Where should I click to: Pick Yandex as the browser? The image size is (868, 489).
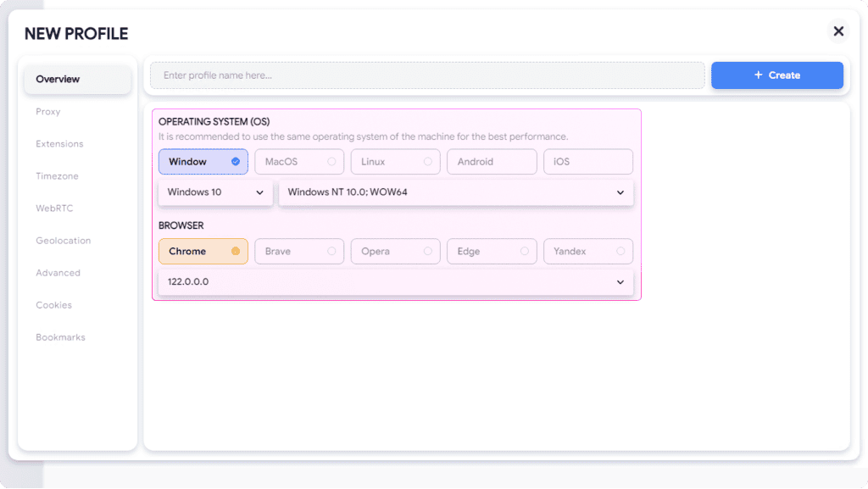(587, 252)
